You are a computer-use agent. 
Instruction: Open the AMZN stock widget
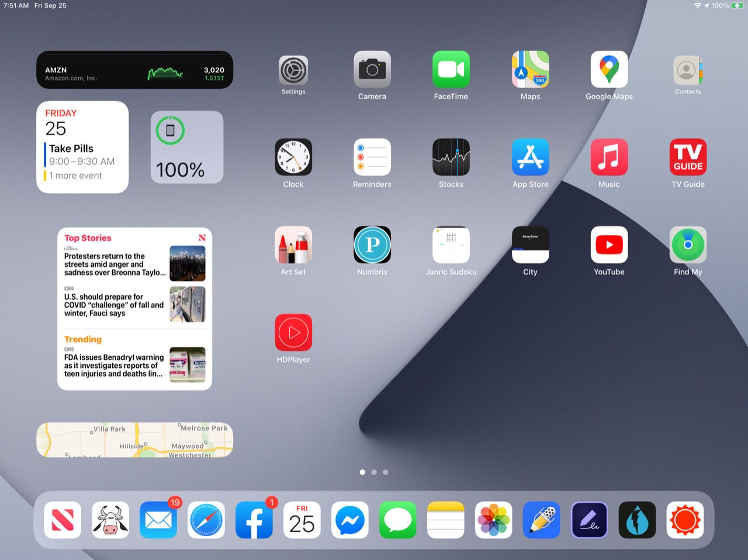coord(135,70)
